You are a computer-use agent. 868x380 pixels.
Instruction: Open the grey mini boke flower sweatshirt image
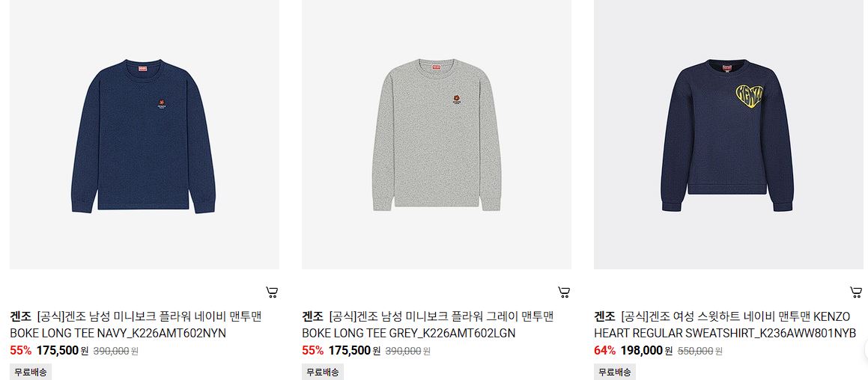click(x=437, y=135)
